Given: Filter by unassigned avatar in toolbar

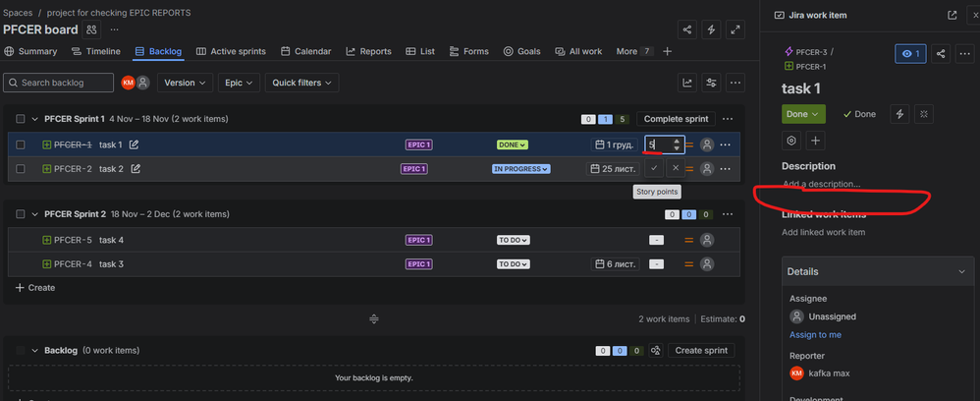Looking at the screenshot, I should 143,83.
